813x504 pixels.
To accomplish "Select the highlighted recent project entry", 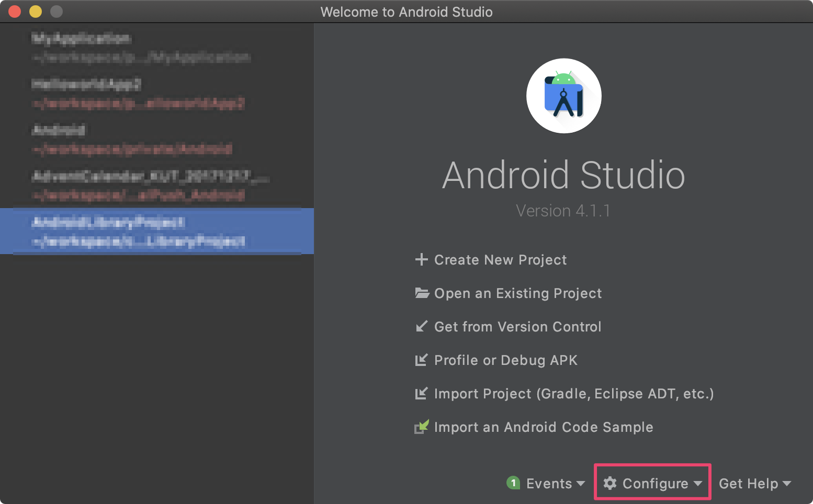I will coord(157,231).
